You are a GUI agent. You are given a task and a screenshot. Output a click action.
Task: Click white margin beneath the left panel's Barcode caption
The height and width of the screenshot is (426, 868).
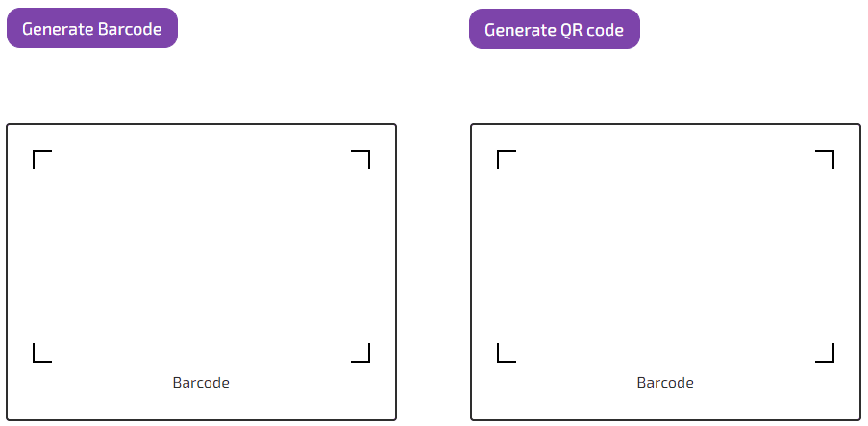click(x=201, y=406)
